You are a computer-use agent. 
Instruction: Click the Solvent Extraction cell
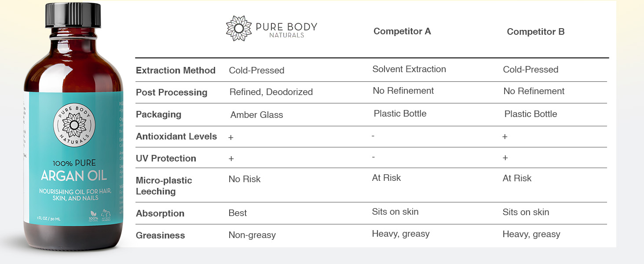point(409,69)
